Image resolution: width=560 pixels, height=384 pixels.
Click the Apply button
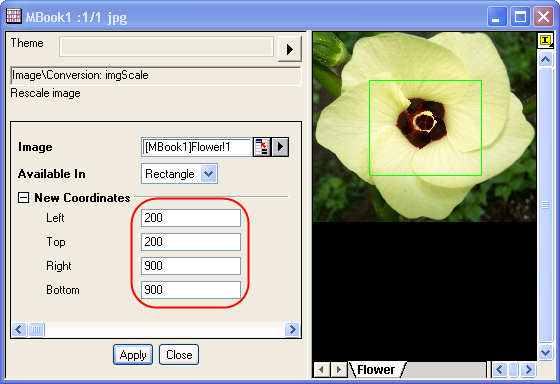pyautogui.click(x=133, y=355)
